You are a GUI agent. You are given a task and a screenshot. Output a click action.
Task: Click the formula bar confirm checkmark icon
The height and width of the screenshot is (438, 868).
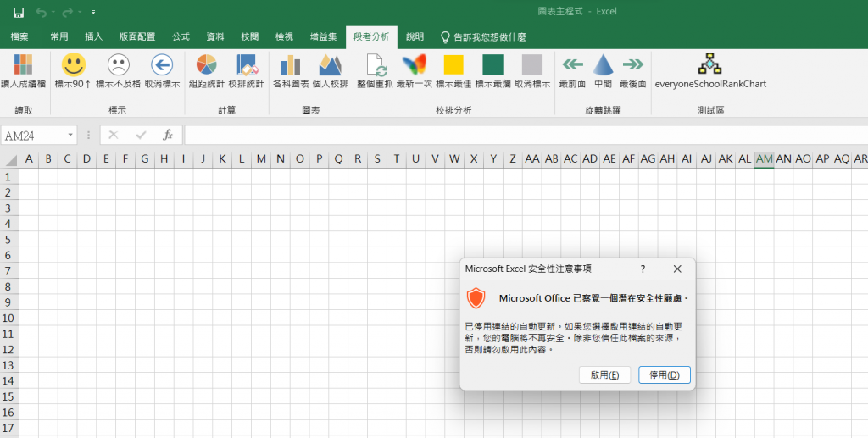tap(141, 135)
